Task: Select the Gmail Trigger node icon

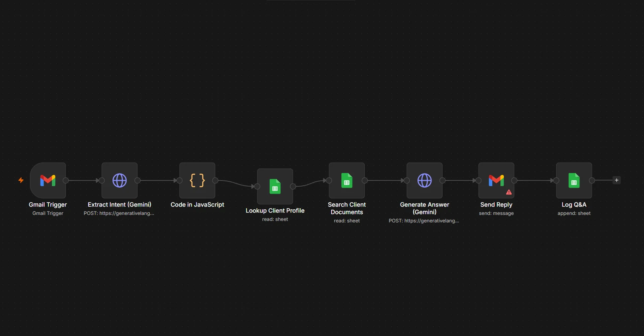Action: [48, 180]
